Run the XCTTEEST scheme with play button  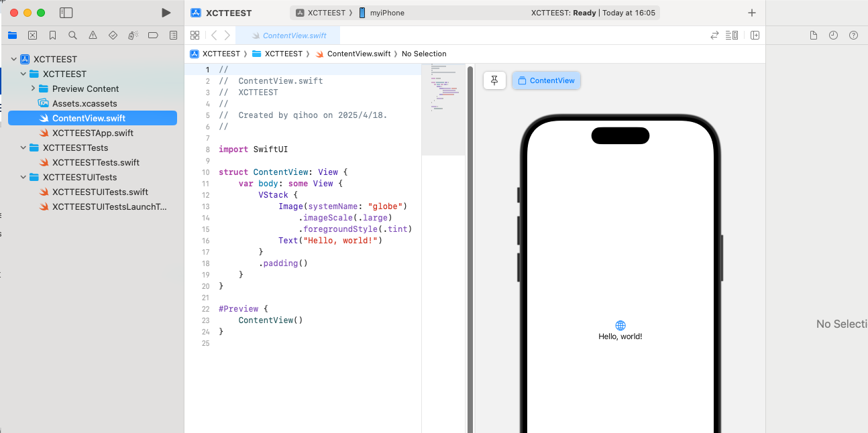[x=166, y=13]
